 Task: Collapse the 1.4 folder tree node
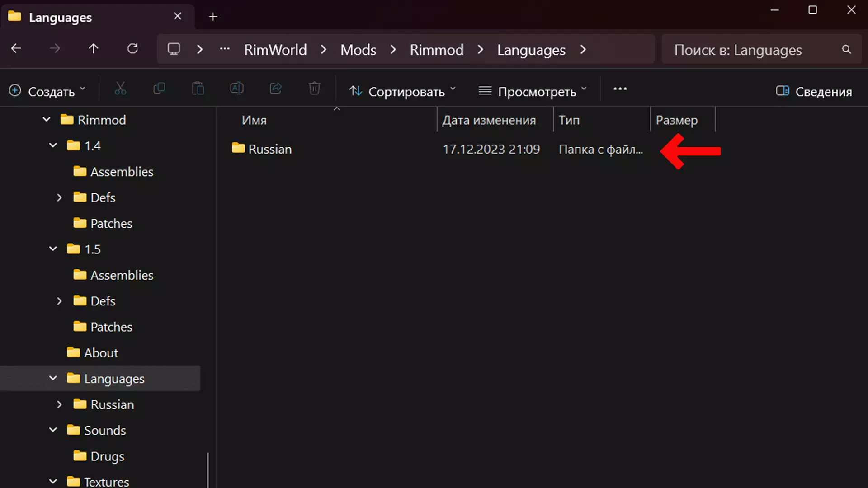53,145
